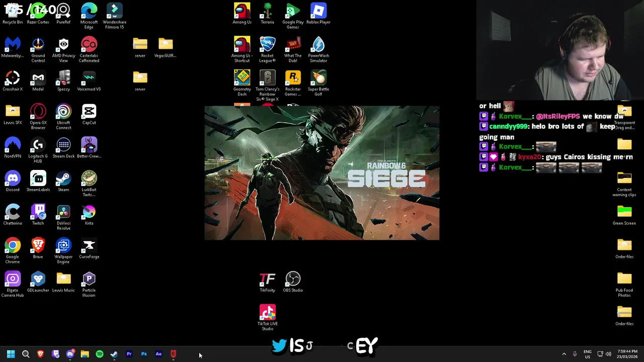Open TikTok LIVE Studio
The image size is (644, 362).
[268, 318]
